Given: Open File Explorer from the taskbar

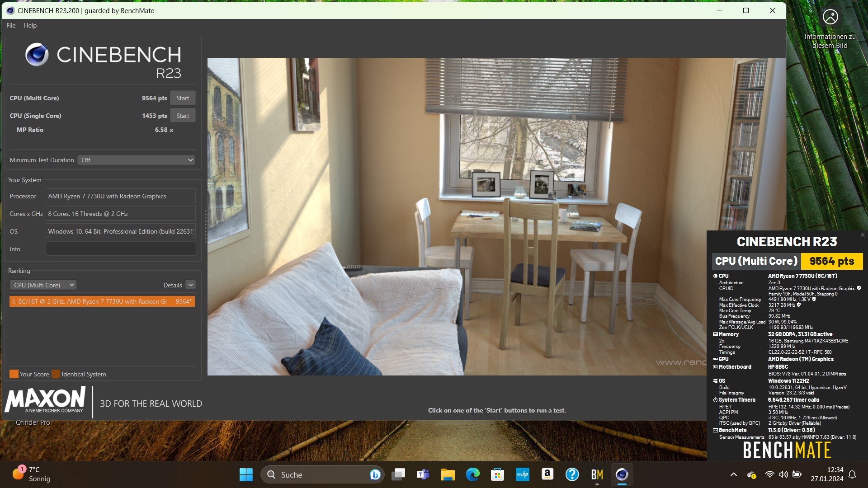Looking at the screenshot, I should click(x=448, y=474).
